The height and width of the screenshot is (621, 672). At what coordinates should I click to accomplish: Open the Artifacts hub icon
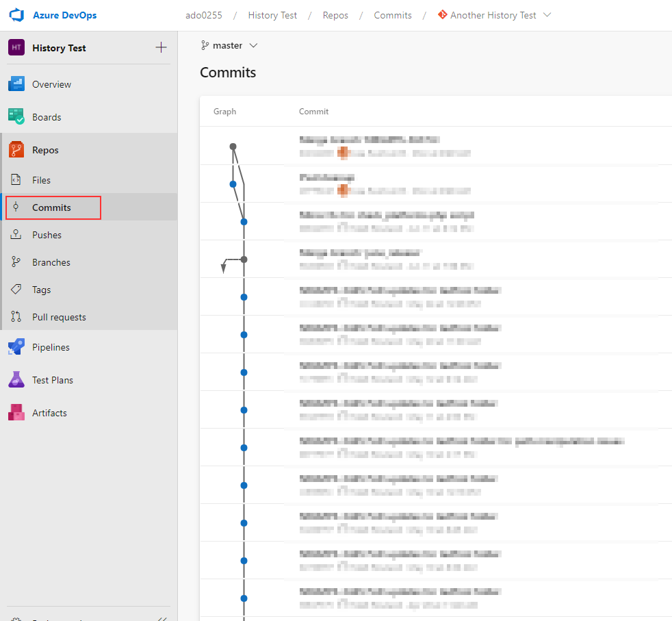(16, 413)
